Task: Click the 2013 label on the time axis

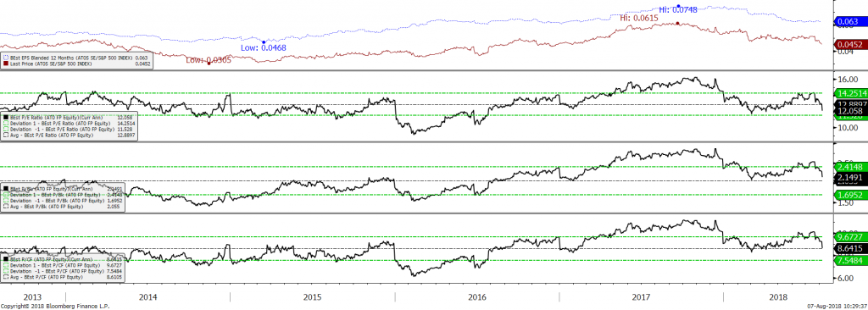Action: (x=33, y=297)
